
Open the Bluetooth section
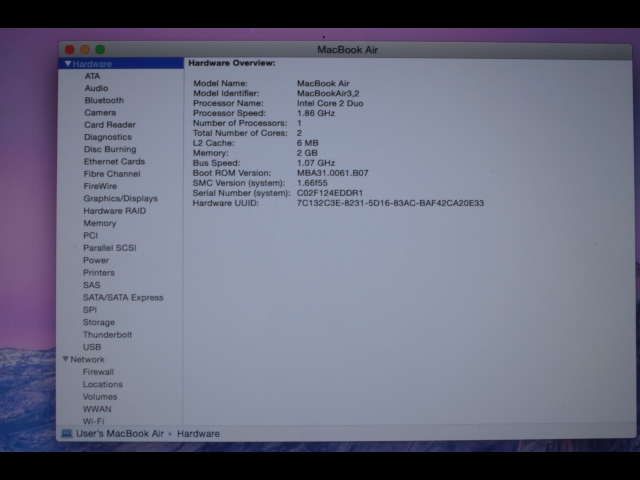(104, 100)
